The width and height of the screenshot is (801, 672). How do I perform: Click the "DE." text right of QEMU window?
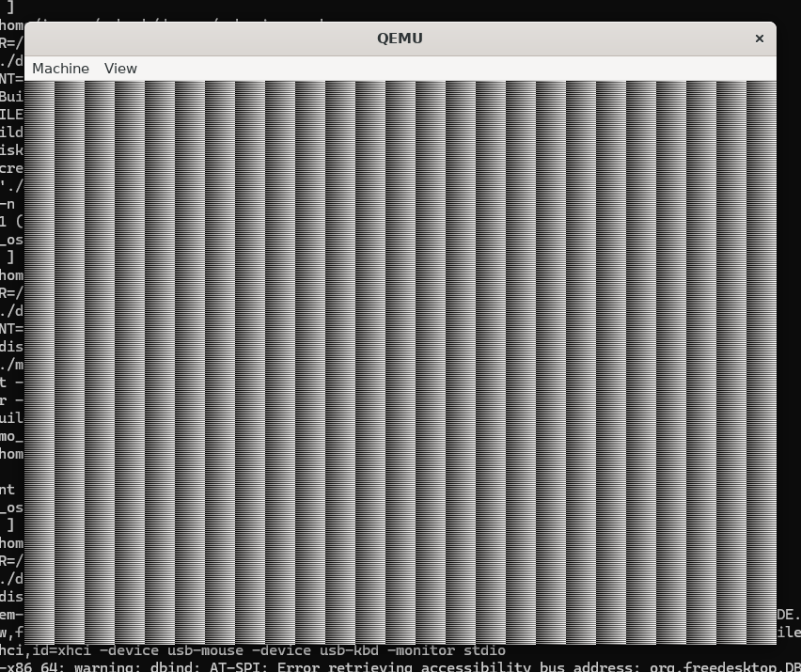[788, 615]
